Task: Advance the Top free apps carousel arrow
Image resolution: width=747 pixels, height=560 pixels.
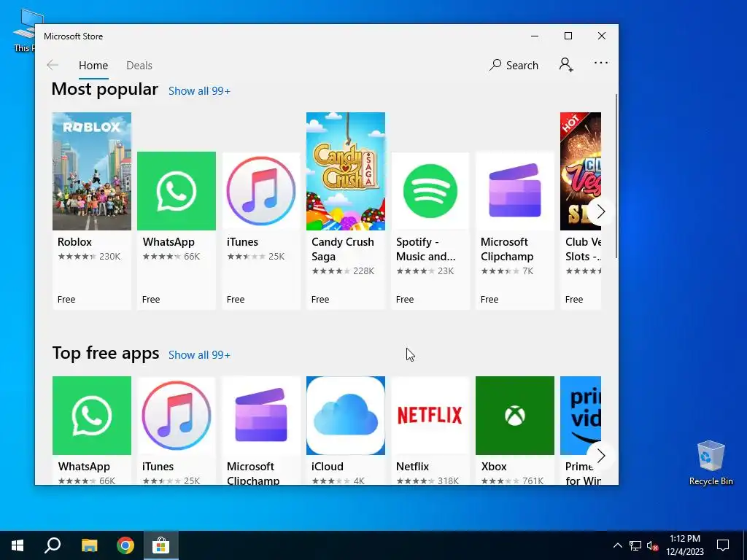Action: [x=600, y=456]
